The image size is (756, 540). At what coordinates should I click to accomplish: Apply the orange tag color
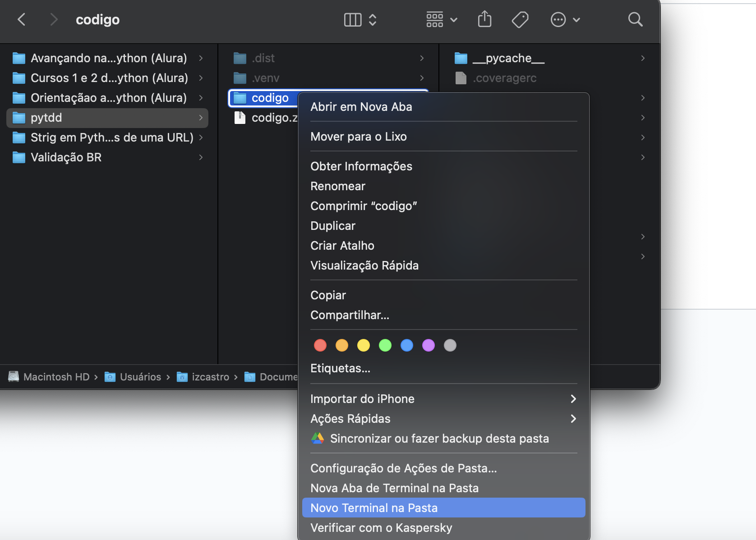pos(342,345)
